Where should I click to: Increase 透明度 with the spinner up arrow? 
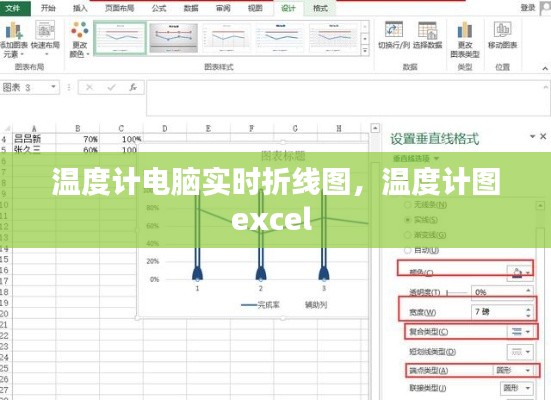528,290
